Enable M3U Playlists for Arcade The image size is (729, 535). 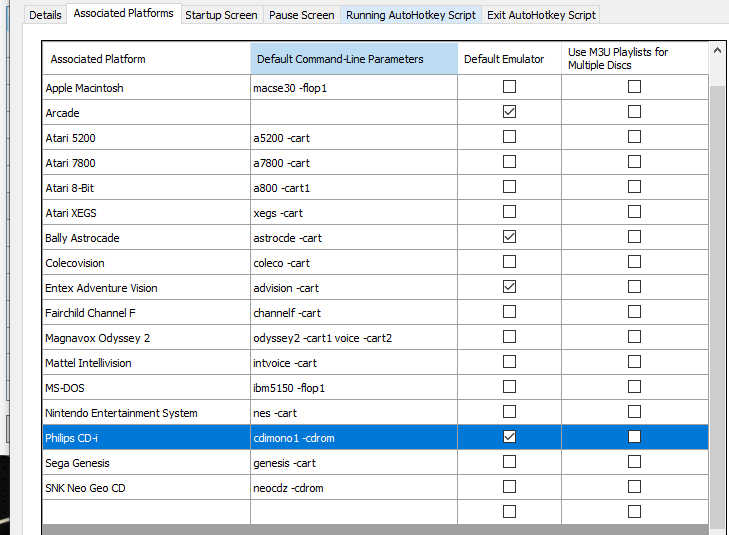click(635, 112)
